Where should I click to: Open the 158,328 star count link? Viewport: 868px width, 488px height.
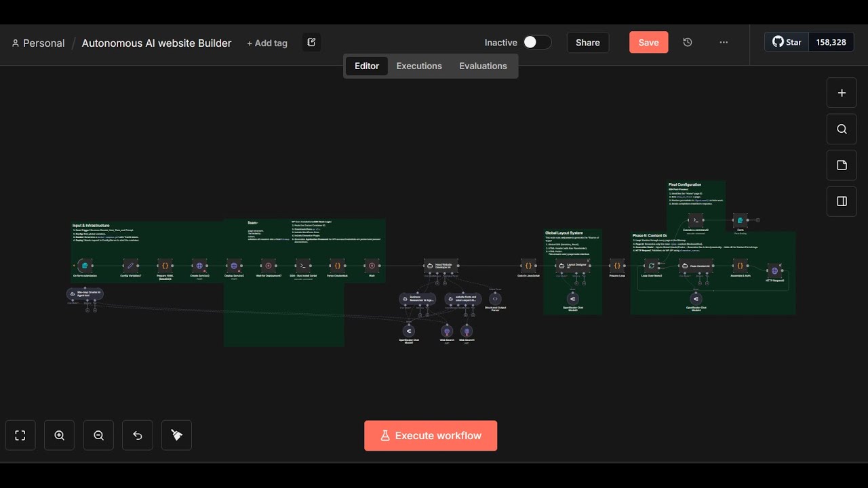831,42
